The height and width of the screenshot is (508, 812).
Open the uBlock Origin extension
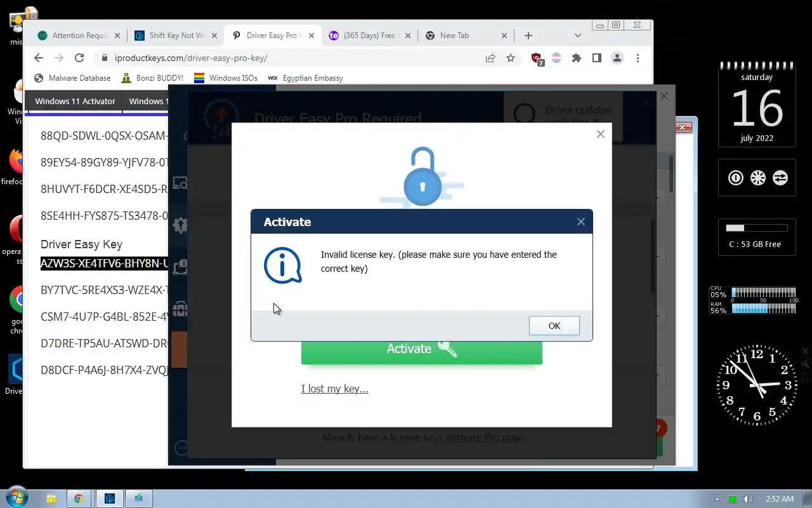(x=537, y=58)
